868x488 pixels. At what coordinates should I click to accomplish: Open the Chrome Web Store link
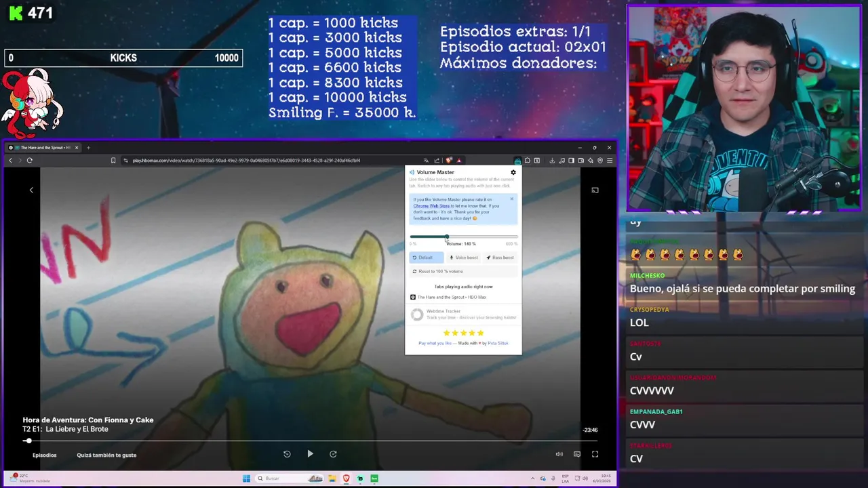click(431, 206)
